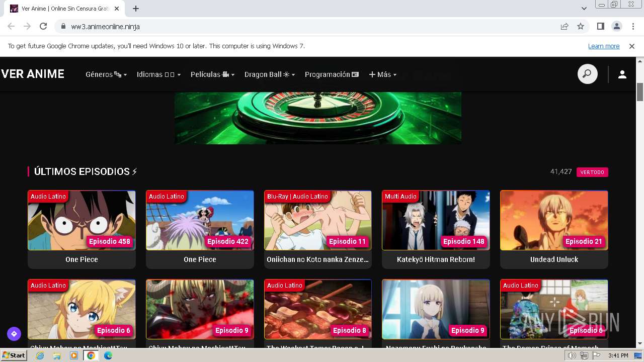Open the fox-girl Episodio 6 thumbnail

82,309
